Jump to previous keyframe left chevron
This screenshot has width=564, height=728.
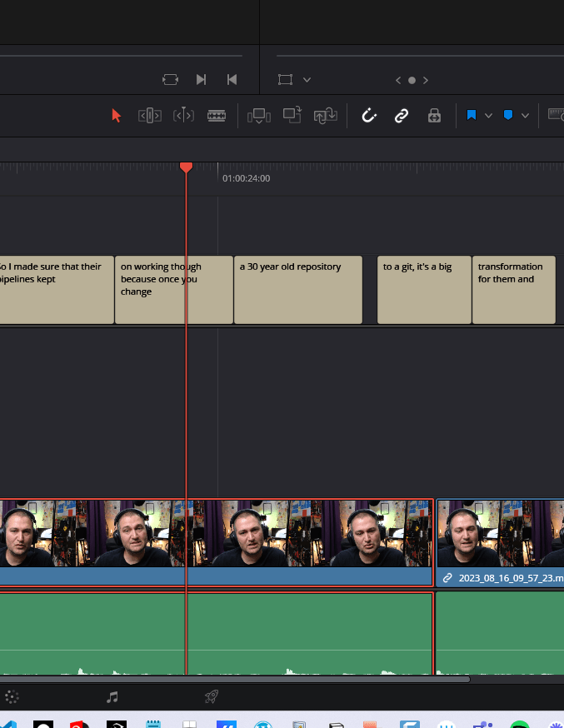[x=398, y=80]
